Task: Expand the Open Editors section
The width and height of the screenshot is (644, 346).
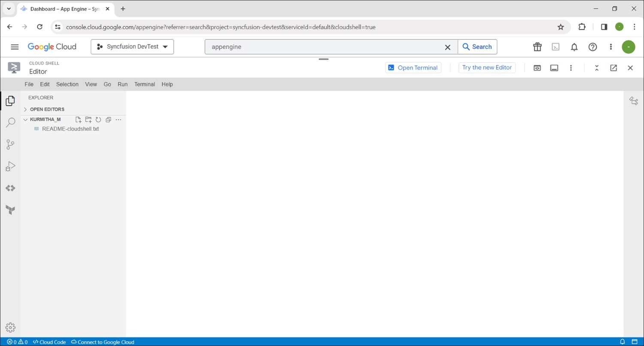Action: pyautogui.click(x=47, y=109)
